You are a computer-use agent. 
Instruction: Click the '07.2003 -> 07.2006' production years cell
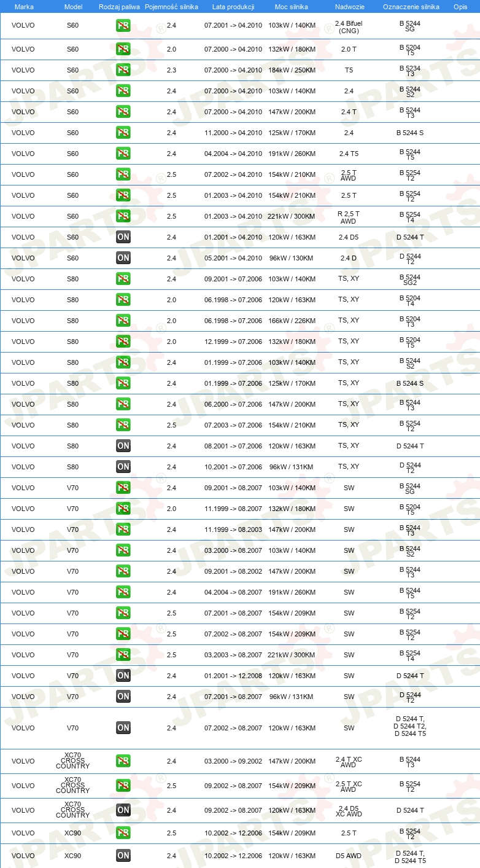click(233, 425)
